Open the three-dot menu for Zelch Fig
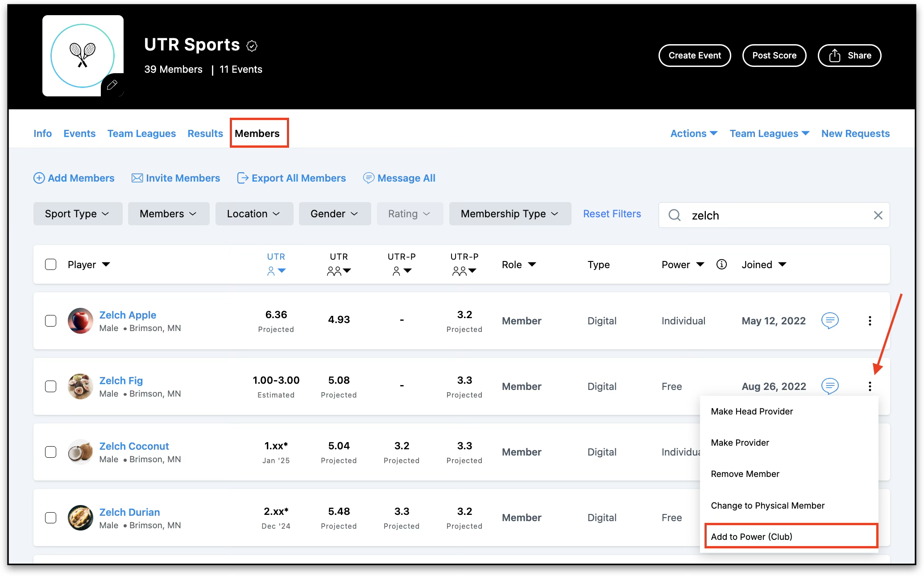Screen dimensions: 924x576 pyautogui.click(x=870, y=386)
